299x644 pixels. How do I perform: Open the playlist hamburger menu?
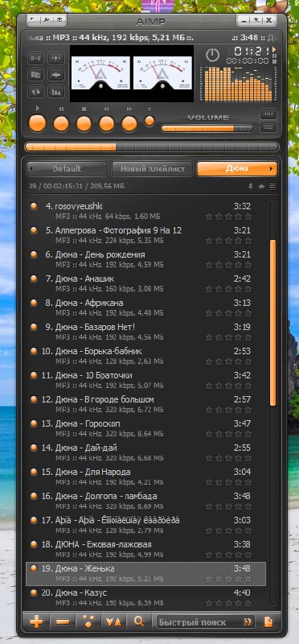tap(272, 187)
